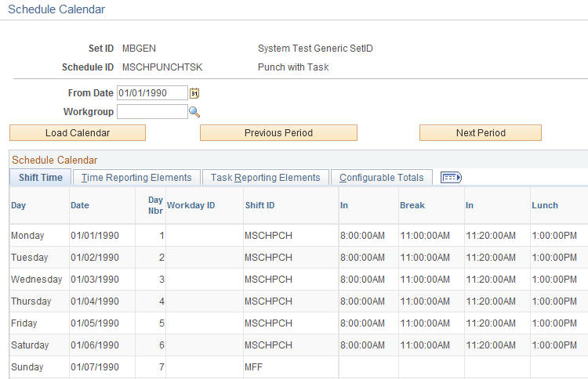This screenshot has height=379, width=588.
Task: Click the Workgroup input field
Action: (152, 112)
